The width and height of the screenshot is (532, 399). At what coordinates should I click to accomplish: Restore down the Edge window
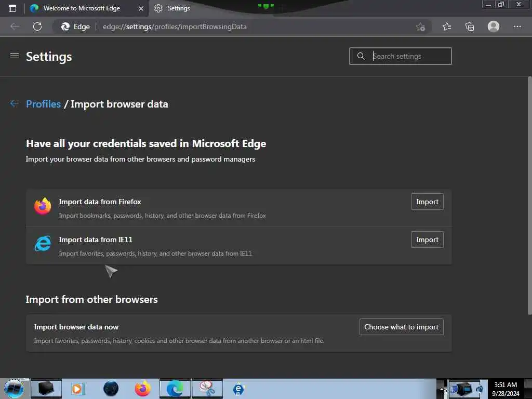click(x=501, y=5)
